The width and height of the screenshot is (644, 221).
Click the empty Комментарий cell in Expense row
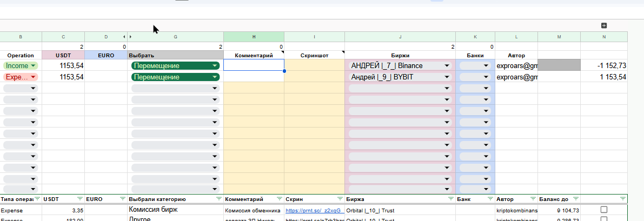pyautogui.click(x=254, y=77)
